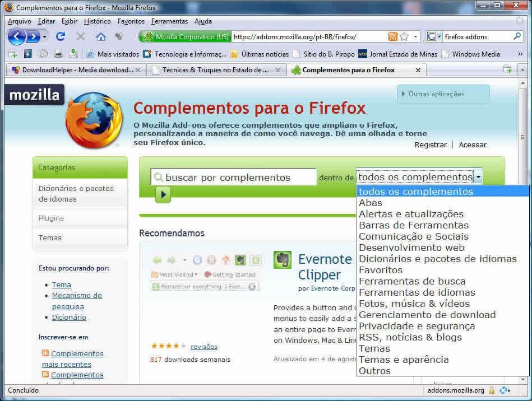
Task: Select the Plugins category in sidebar
Action: click(51, 218)
